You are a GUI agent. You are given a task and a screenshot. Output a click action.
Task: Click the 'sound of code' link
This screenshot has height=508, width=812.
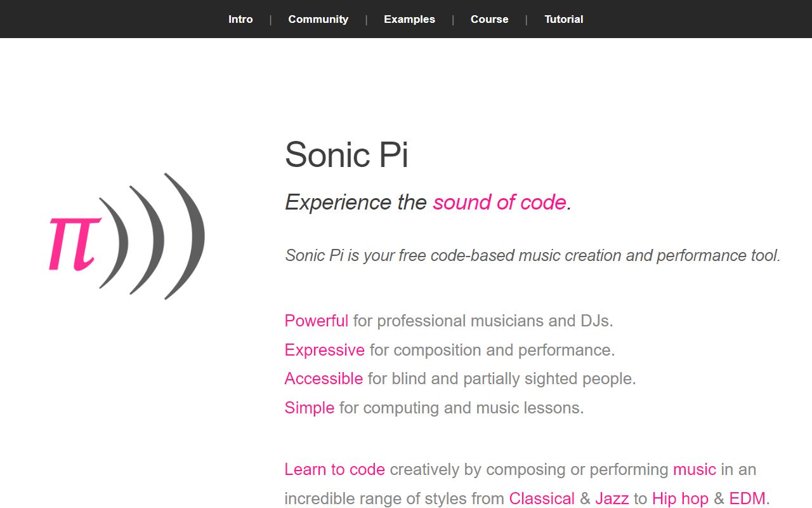499,203
